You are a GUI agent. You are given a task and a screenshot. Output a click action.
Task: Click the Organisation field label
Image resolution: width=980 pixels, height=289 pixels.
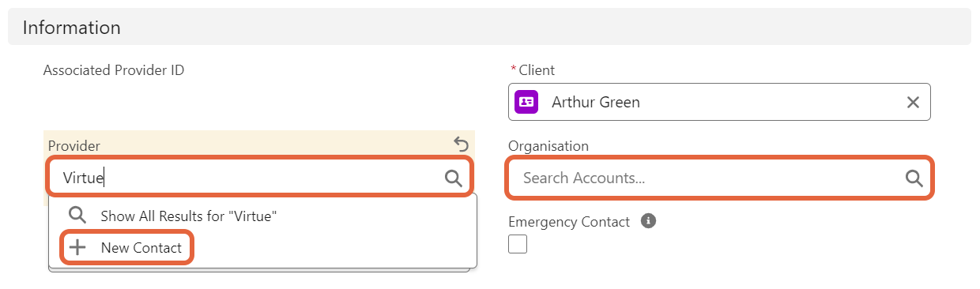[x=548, y=146]
